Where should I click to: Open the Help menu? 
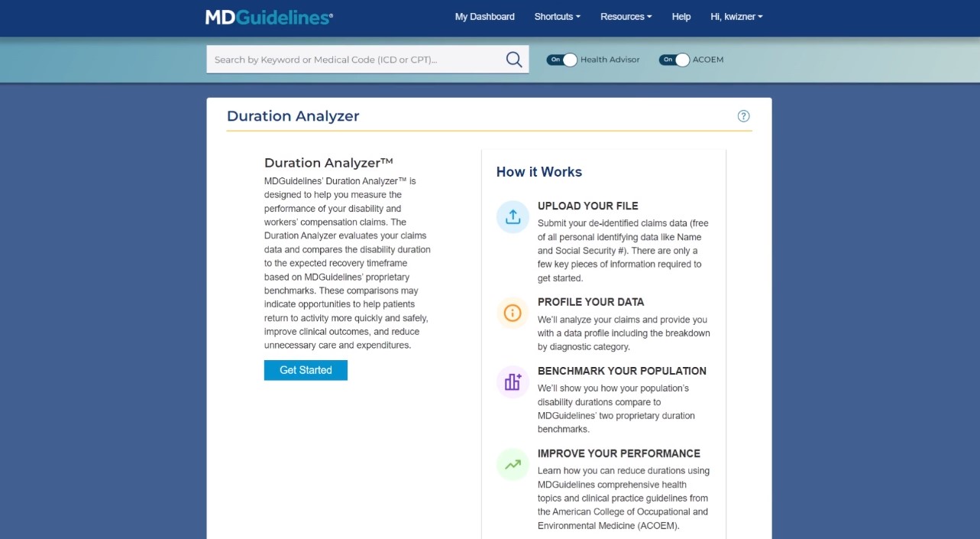click(681, 16)
